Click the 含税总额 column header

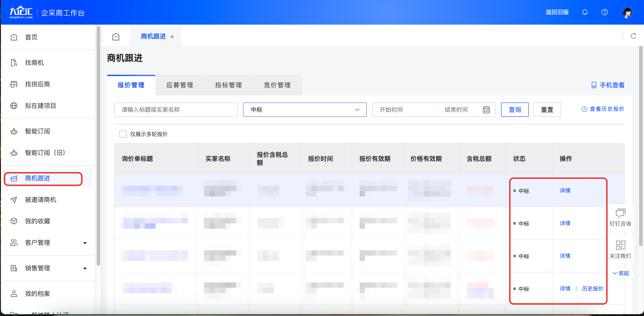[x=479, y=159]
